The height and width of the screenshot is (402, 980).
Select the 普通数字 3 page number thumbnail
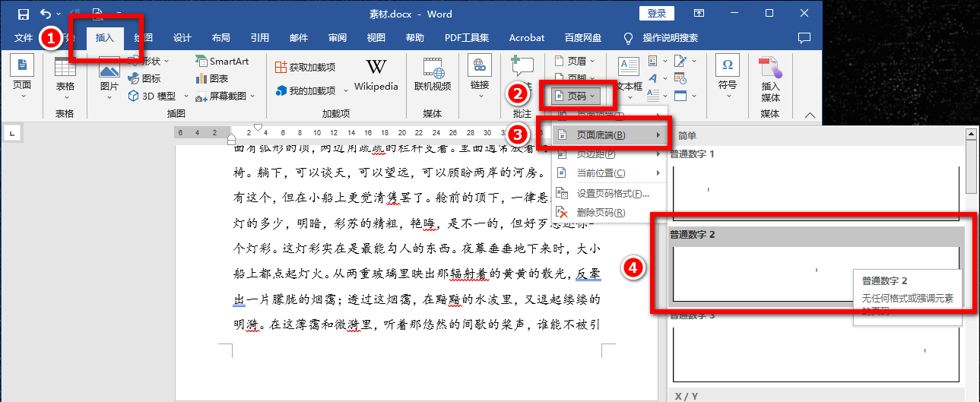coord(816,354)
